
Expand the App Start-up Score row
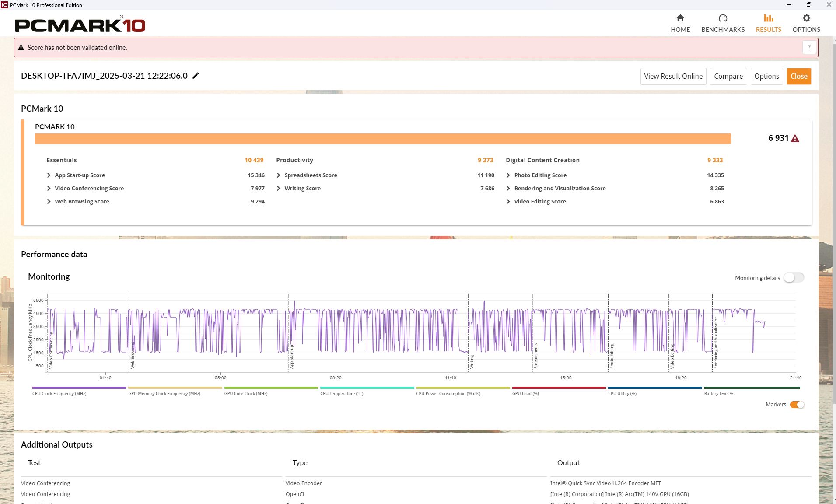pos(49,175)
